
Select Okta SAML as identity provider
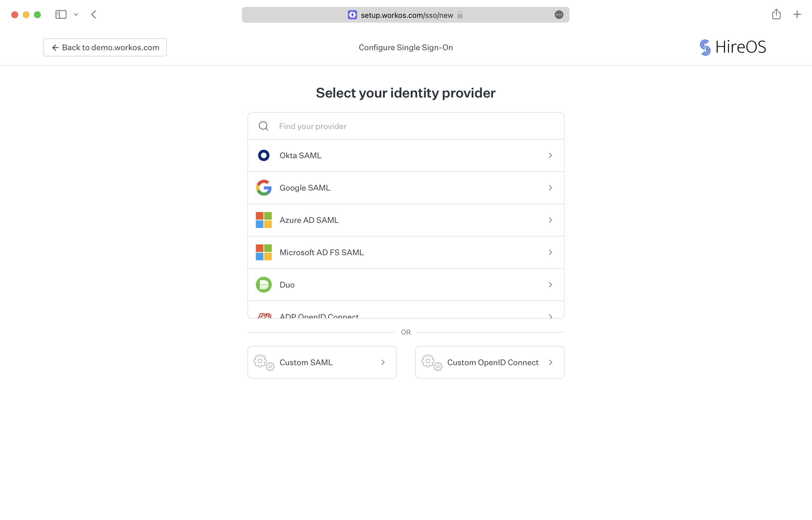pos(406,155)
